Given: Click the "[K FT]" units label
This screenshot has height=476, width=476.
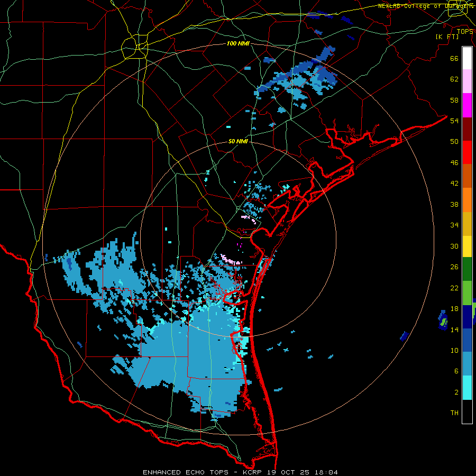Looking at the screenshot, I should (447, 36).
